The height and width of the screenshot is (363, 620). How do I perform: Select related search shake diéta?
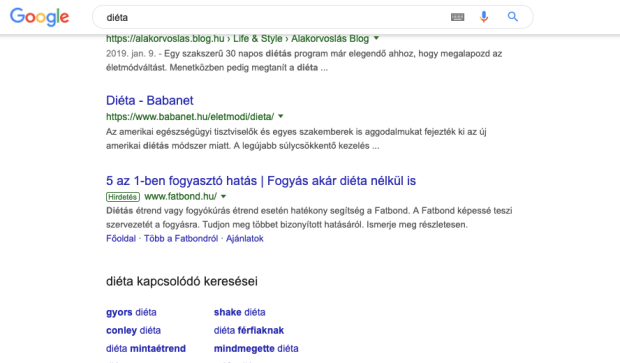click(240, 312)
